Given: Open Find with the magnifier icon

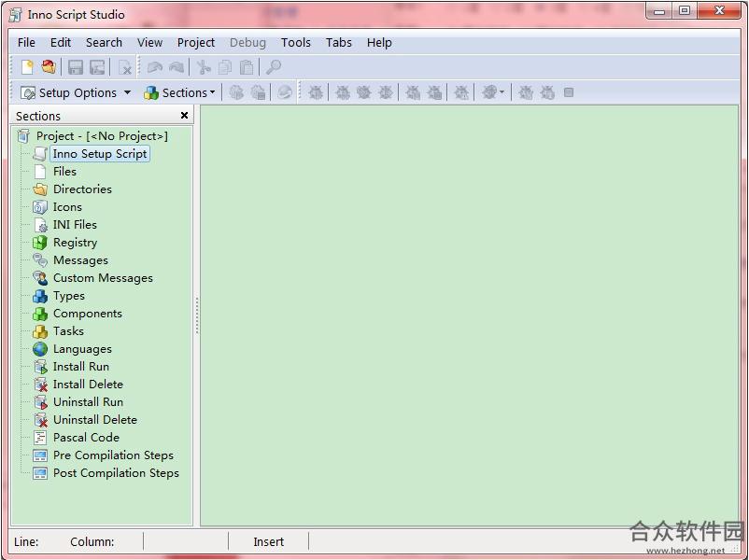Looking at the screenshot, I should [274, 67].
